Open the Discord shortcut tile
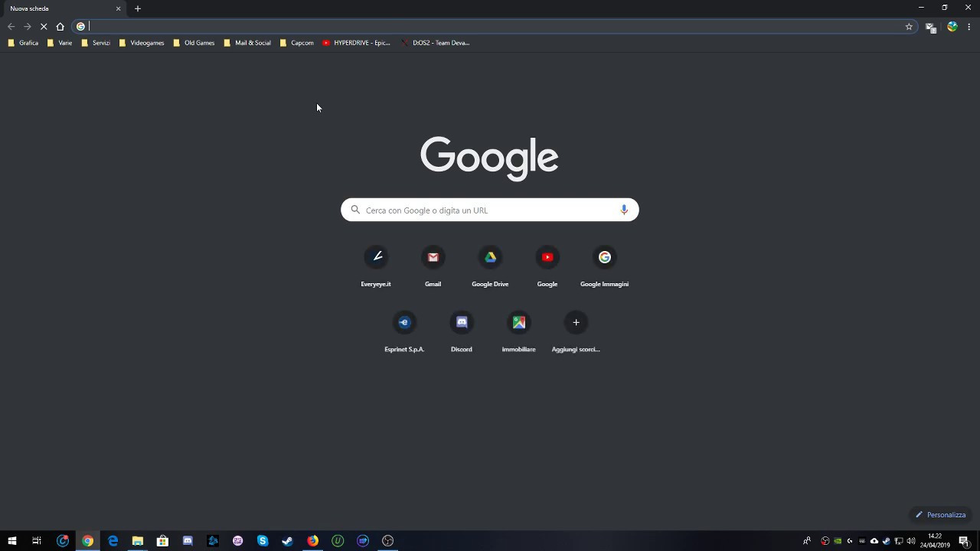The image size is (980, 551). 462,332
